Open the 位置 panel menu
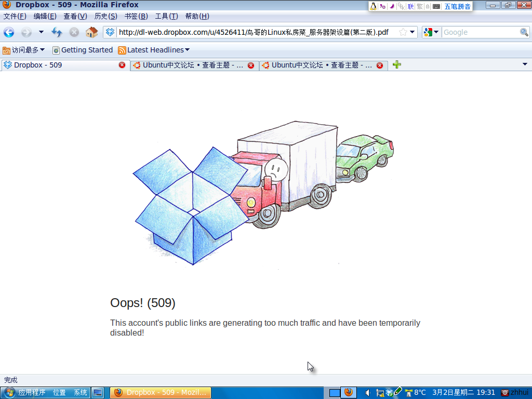The height and width of the screenshot is (399, 532). click(59, 393)
